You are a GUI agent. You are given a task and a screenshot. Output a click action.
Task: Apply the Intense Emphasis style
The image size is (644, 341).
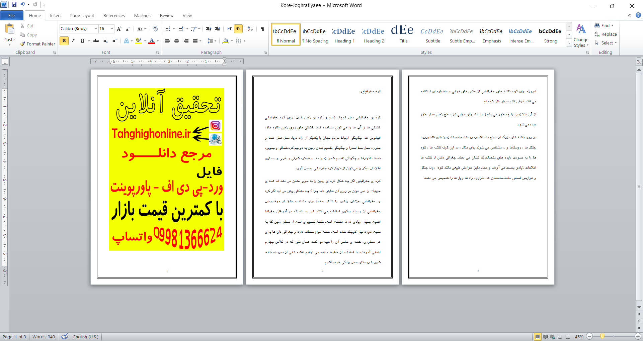521,35
